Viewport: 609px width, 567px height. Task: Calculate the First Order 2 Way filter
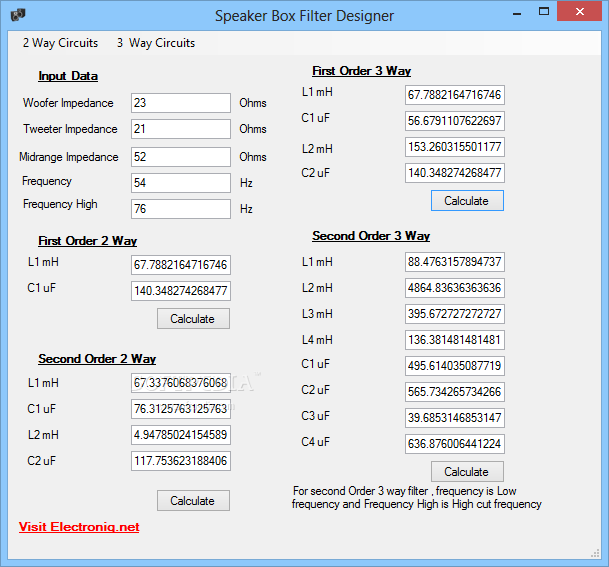[193, 319]
